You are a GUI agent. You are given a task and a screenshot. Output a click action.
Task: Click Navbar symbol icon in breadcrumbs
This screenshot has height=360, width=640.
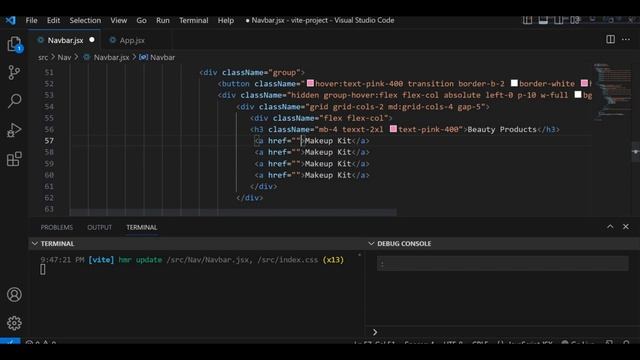click(143, 57)
